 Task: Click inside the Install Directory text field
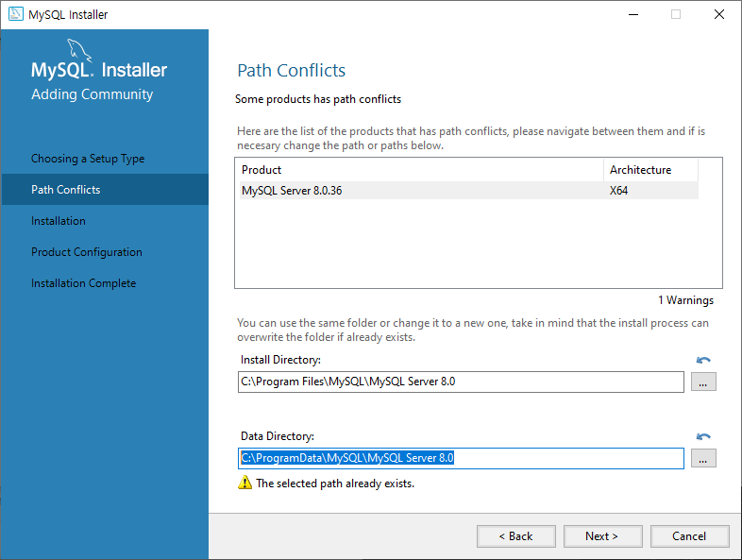461,382
